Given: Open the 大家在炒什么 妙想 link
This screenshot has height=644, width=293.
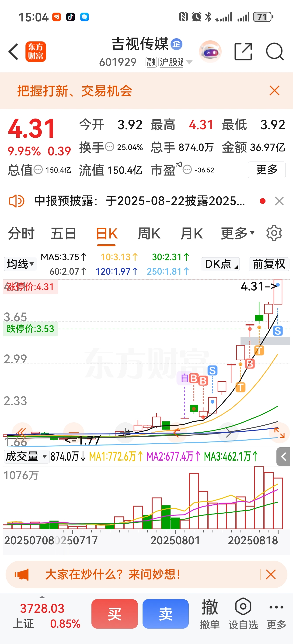Looking at the screenshot, I should click(x=113, y=574).
